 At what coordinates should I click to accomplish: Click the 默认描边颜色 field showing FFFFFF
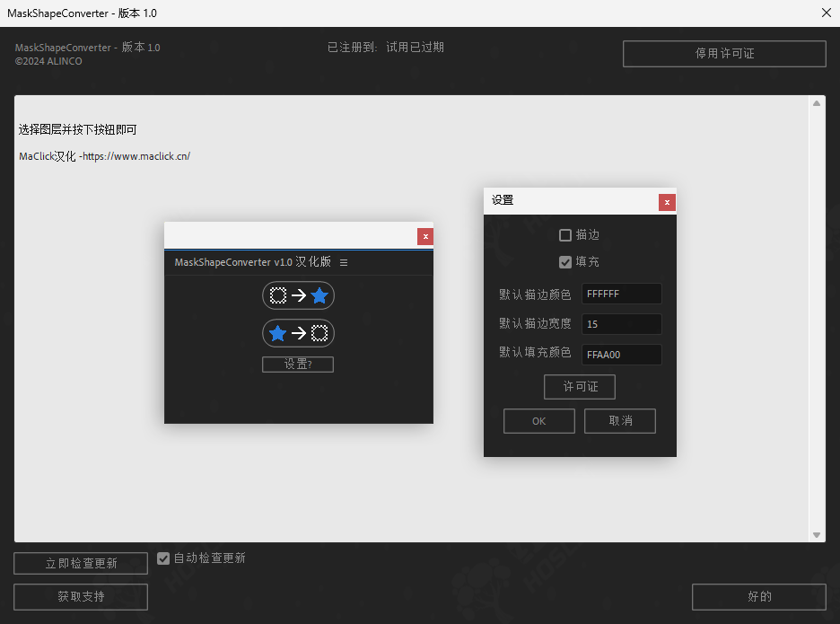[621, 294]
